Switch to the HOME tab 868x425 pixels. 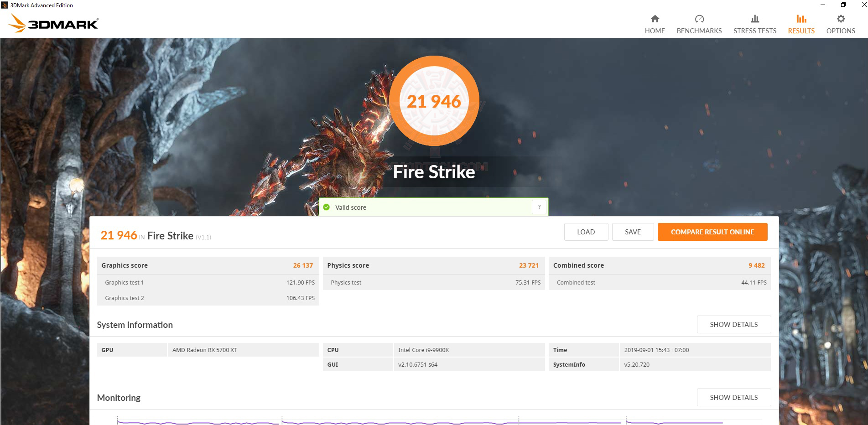655,25
